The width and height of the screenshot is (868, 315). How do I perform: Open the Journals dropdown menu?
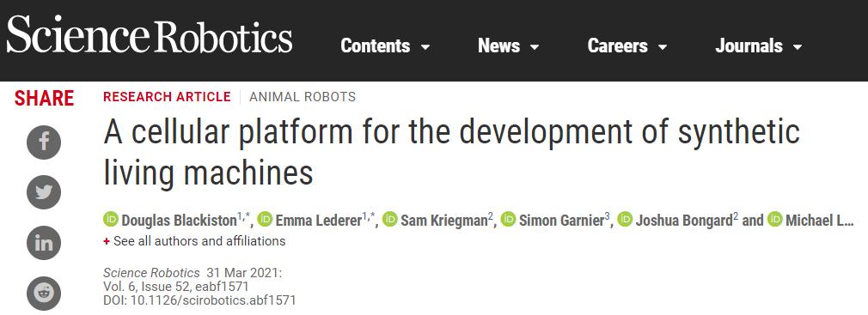[758, 45]
